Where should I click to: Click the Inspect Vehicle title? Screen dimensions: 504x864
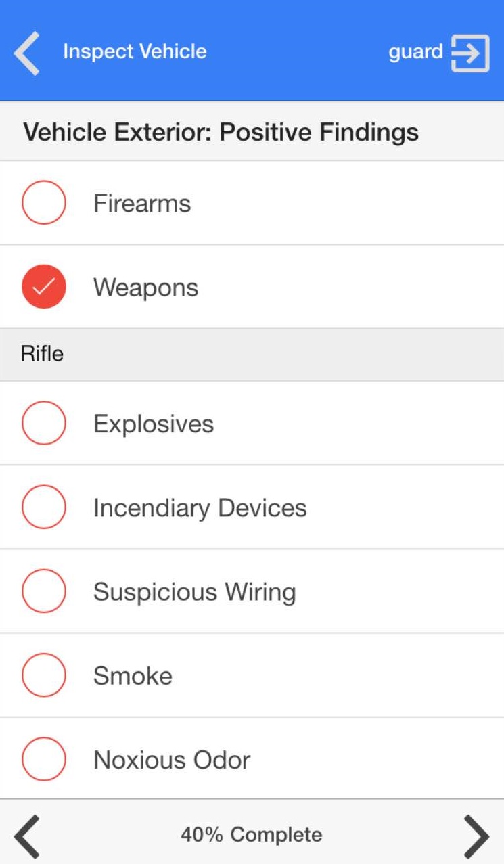(135, 51)
